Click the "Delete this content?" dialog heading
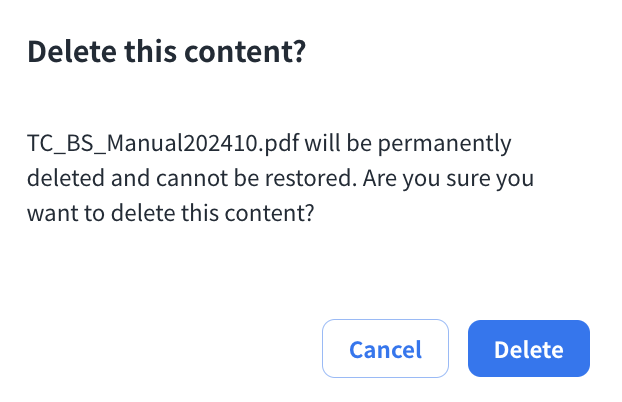 [165, 54]
